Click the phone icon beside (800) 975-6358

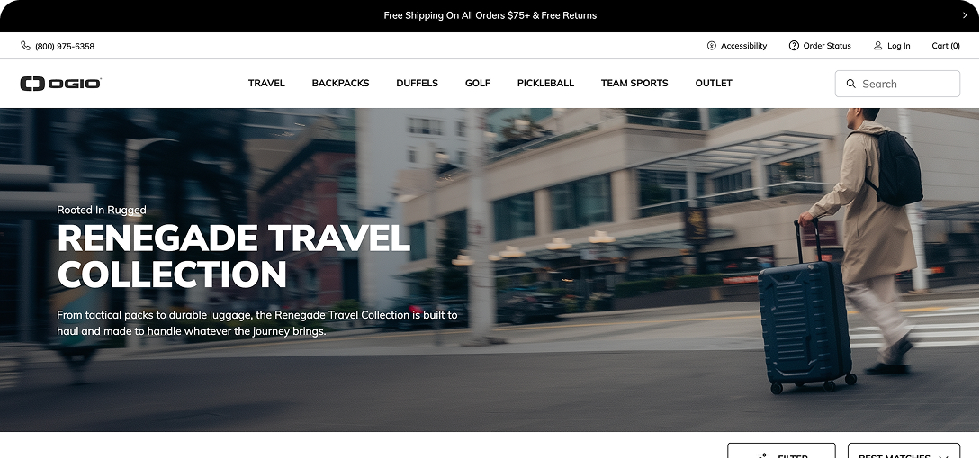25,46
